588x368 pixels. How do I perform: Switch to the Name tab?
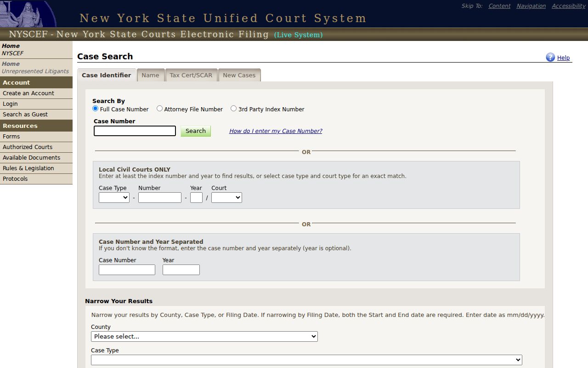click(150, 75)
